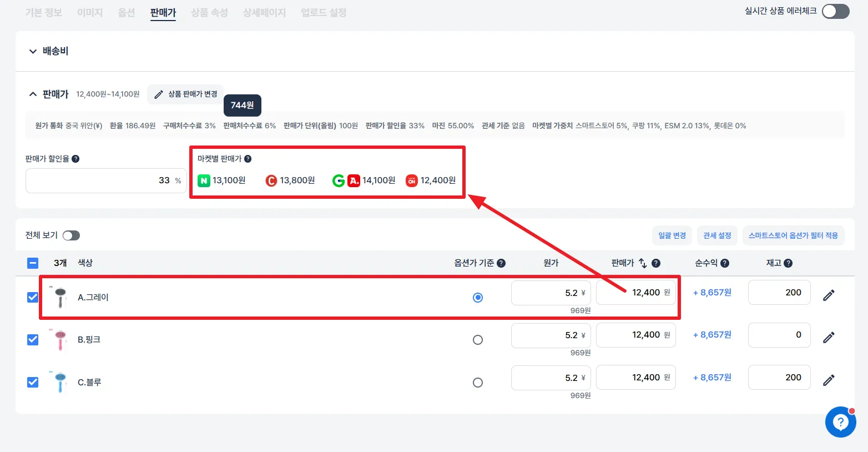Click the Gmarket icon in 마켓별 판매가
Screen dimensions: 868x452
click(x=340, y=180)
